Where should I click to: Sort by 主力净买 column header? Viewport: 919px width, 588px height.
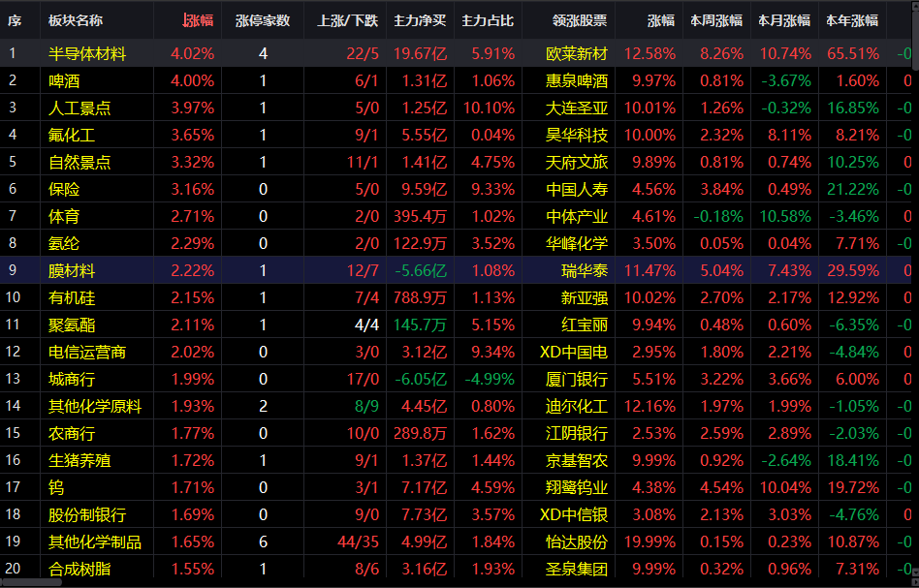[x=420, y=20]
